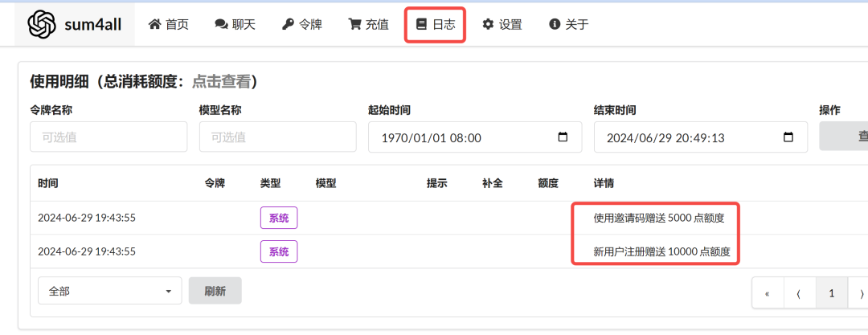Click the chat bubbles icon beside 聊天
Screen dimensions: 868x335
(x=222, y=24)
